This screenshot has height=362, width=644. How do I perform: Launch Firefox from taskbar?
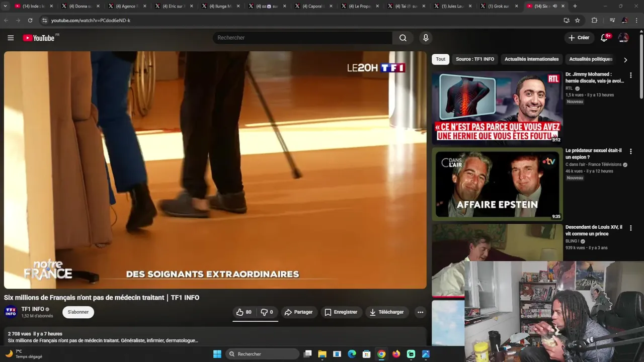(396, 354)
